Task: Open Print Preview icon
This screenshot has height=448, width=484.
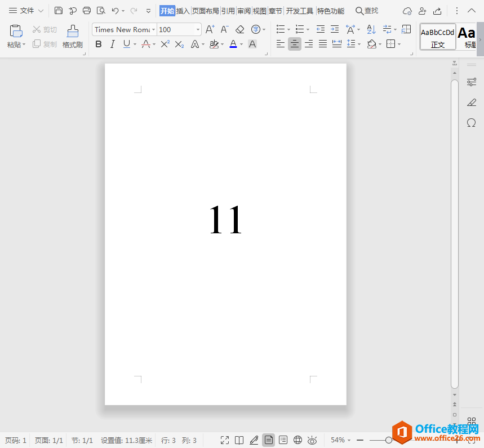Action: [101, 11]
